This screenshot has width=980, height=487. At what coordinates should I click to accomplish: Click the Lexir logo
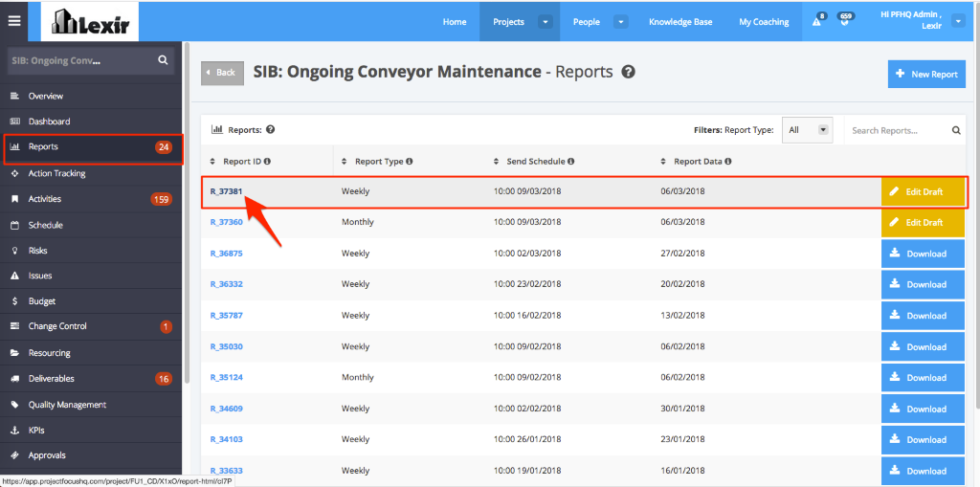[90, 22]
